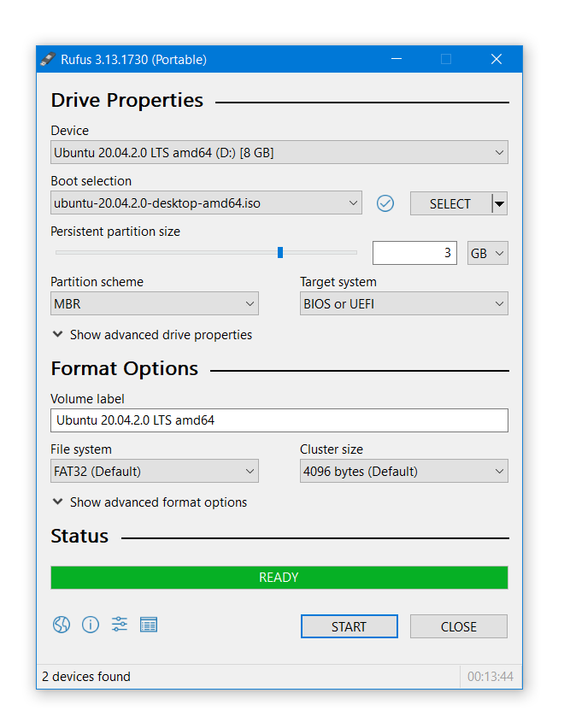Click the CLOSE button
Image resolution: width=564 pixels, height=728 pixels.
click(x=459, y=626)
